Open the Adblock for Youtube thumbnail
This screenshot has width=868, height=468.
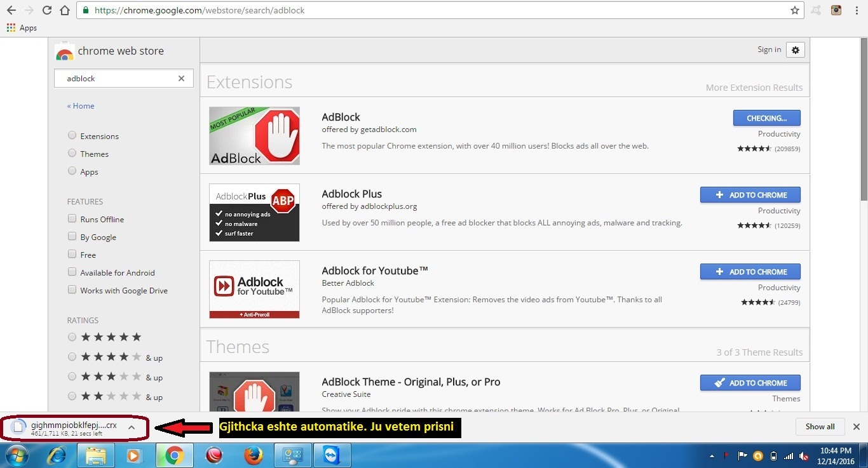point(254,290)
